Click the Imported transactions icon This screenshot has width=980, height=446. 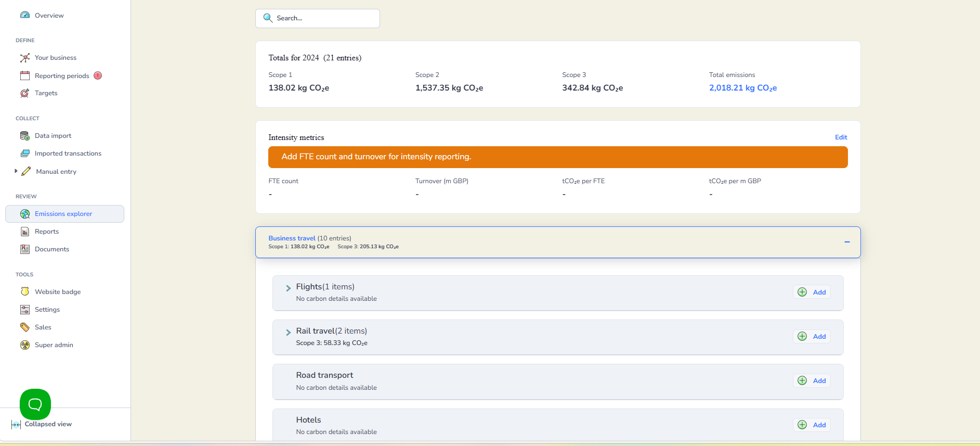[x=25, y=154]
